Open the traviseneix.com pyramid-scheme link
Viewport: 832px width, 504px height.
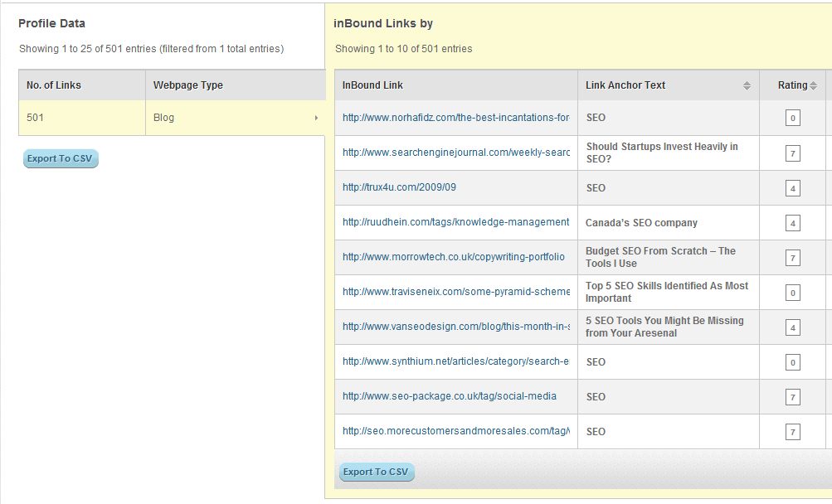click(x=455, y=292)
